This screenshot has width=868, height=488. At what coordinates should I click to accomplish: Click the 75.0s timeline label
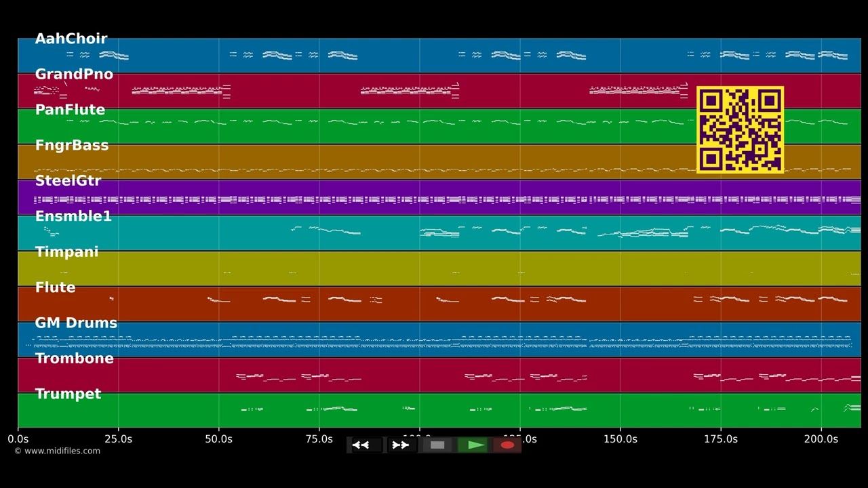pyautogui.click(x=319, y=439)
